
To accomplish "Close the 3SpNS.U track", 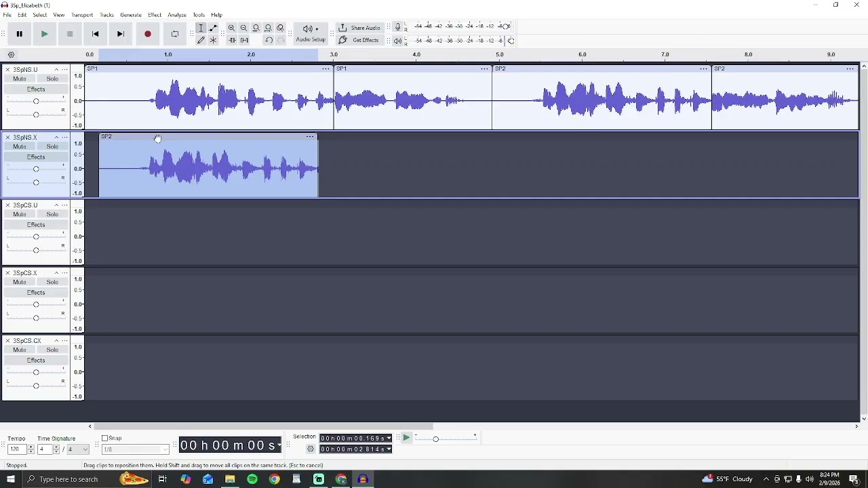I will [x=7, y=70].
